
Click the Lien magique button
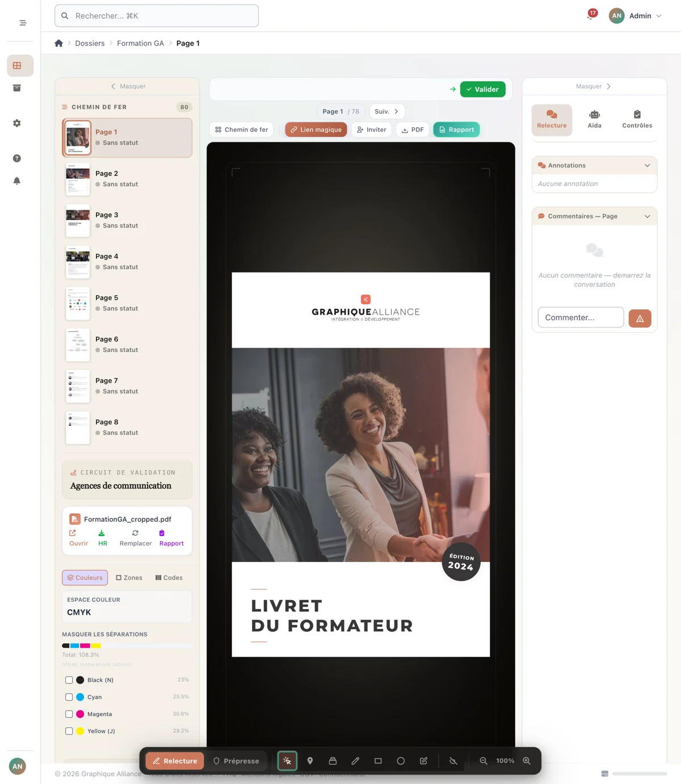pyautogui.click(x=316, y=129)
